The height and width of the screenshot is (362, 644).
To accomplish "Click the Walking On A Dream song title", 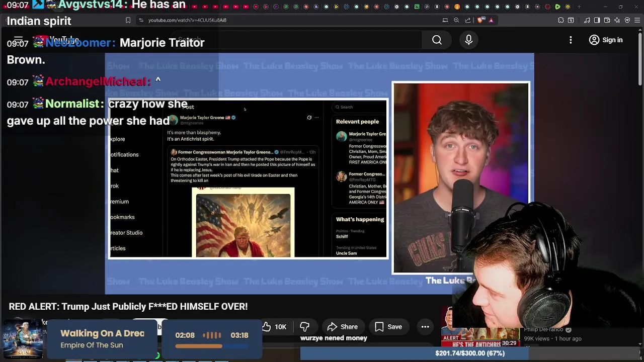I will (x=102, y=333).
